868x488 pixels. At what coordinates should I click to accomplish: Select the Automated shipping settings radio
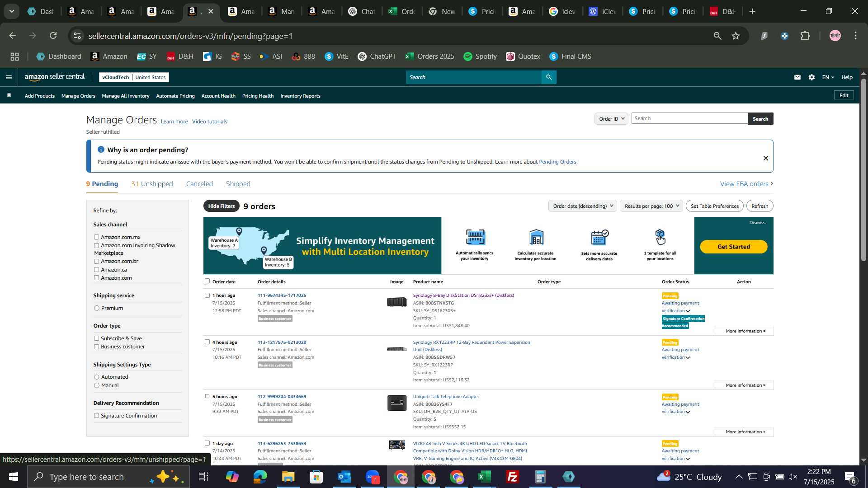click(96, 377)
